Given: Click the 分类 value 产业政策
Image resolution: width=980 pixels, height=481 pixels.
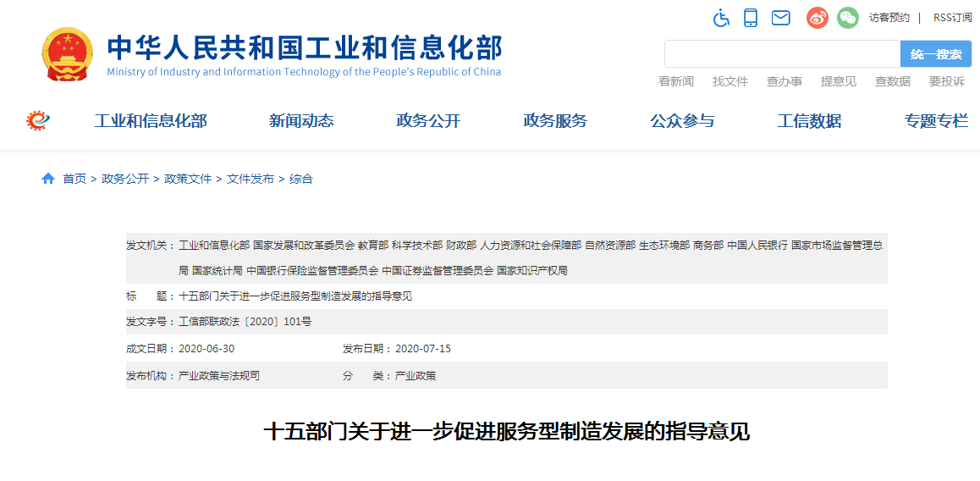Looking at the screenshot, I should (416, 375).
